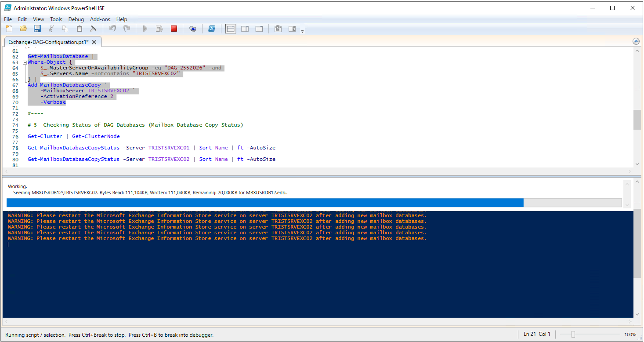Run the script with the green play icon

pyautogui.click(x=145, y=29)
